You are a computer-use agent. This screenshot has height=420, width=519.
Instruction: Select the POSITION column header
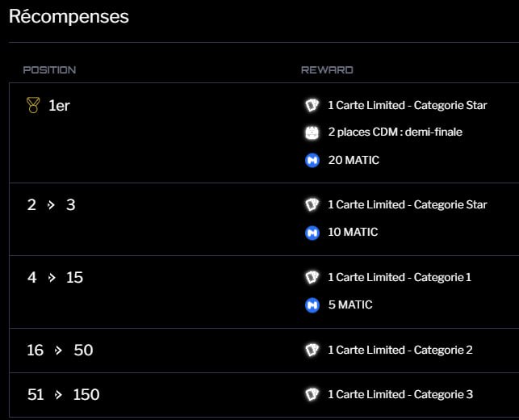click(x=49, y=70)
